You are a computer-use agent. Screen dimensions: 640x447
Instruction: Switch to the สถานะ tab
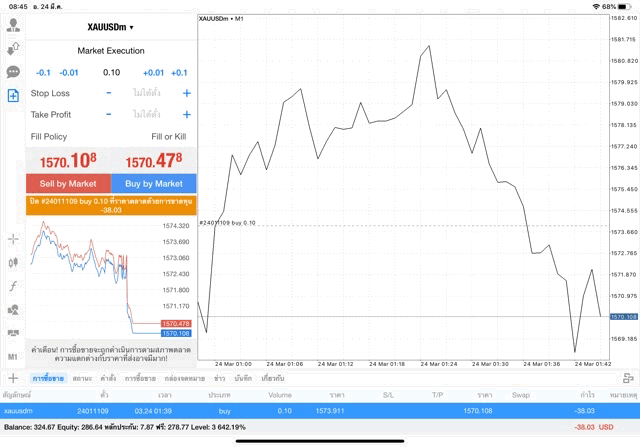(82, 379)
